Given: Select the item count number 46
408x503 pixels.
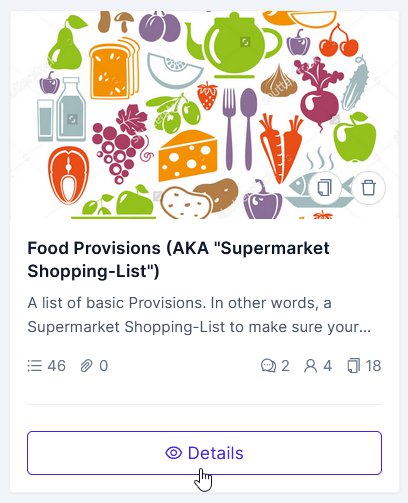Looking at the screenshot, I should pos(56,366).
